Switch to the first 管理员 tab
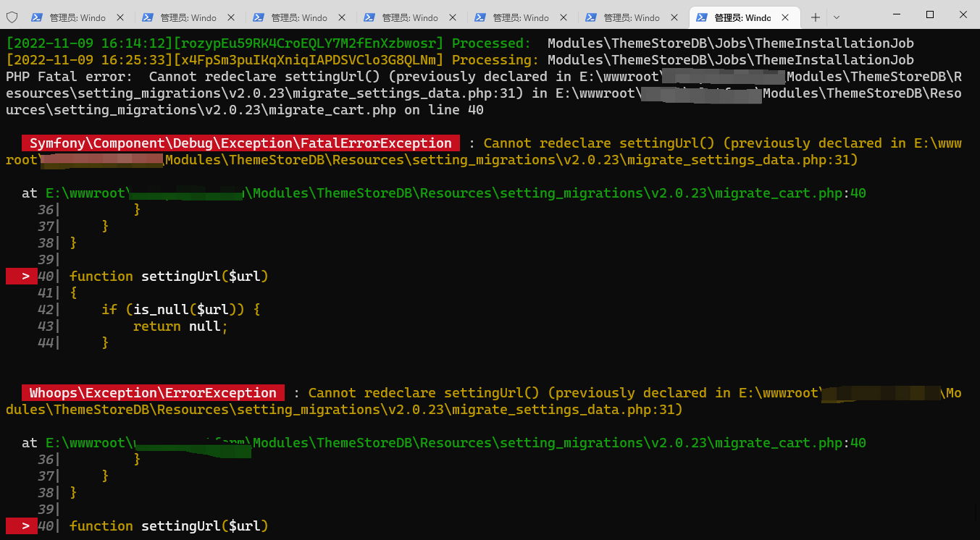 click(77, 17)
